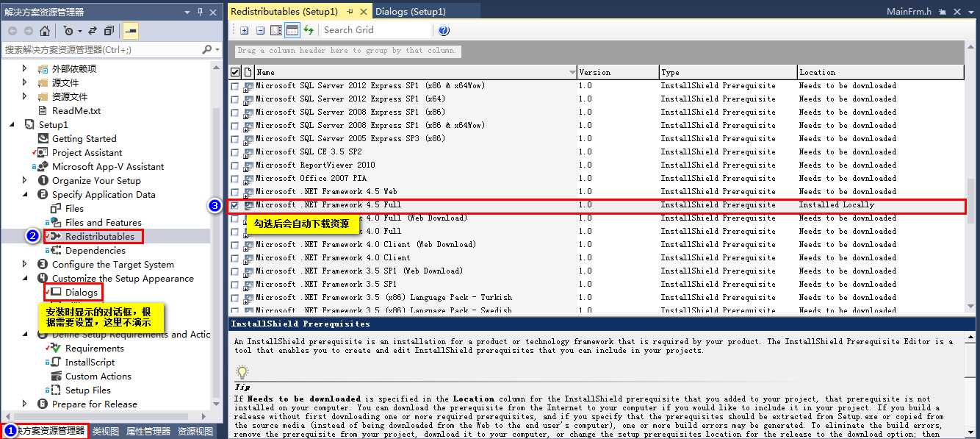The image size is (980, 439).
Task: Switch to 属性管理器 bottom tab
Action: (x=148, y=432)
